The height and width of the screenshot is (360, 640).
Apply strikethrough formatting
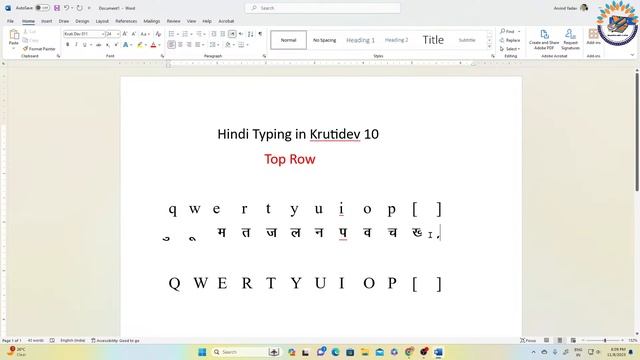(98, 44)
